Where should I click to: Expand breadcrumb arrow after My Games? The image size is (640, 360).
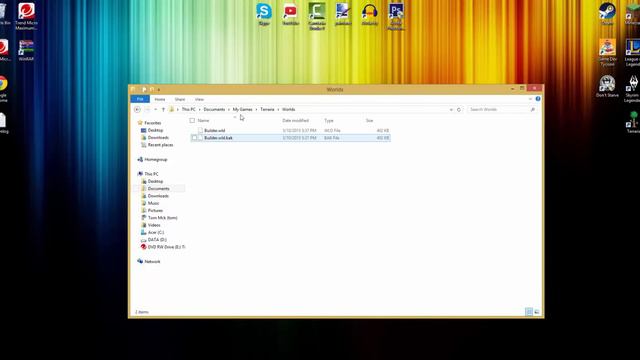pos(256,109)
